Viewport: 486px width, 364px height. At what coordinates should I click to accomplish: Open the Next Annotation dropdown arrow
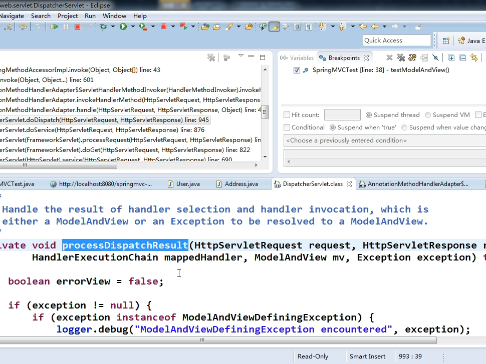(332, 26)
